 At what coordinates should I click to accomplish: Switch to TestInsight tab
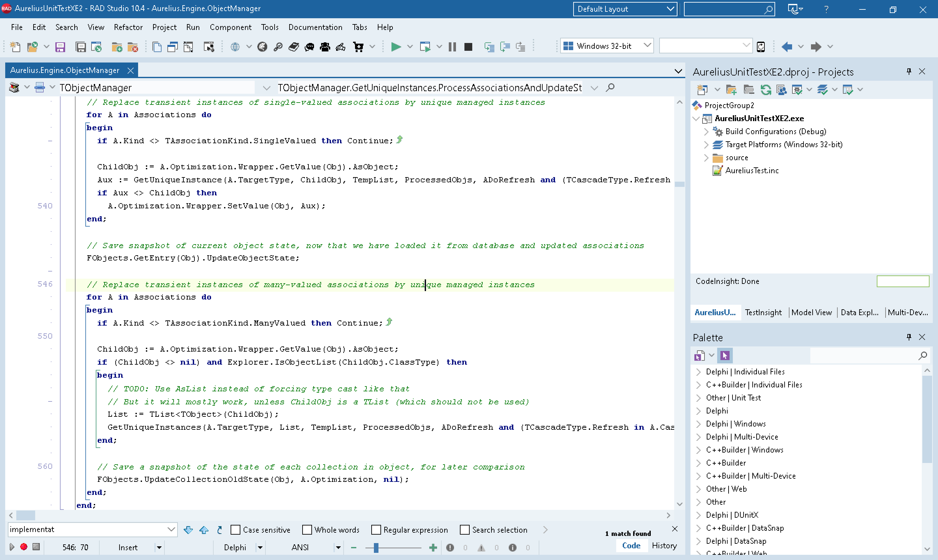click(x=763, y=312)
